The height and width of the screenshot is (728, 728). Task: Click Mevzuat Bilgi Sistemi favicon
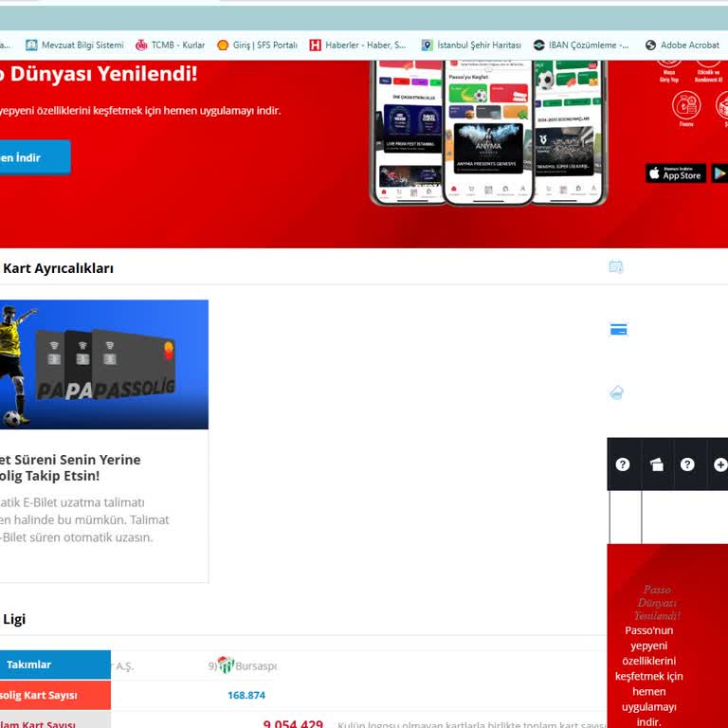coord(31,45)
